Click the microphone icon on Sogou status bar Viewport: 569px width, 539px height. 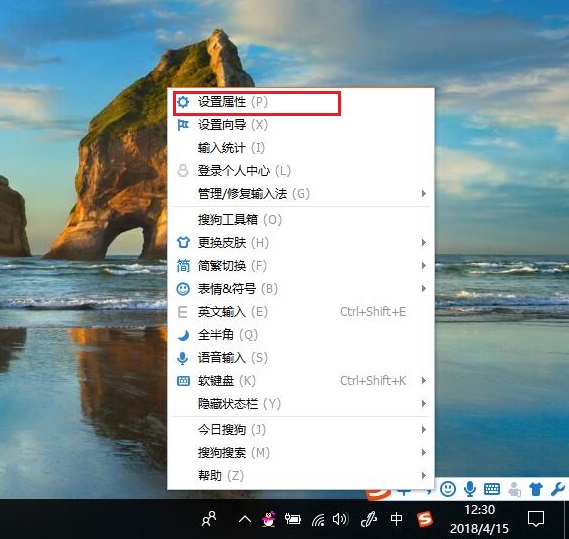[470, 489]
